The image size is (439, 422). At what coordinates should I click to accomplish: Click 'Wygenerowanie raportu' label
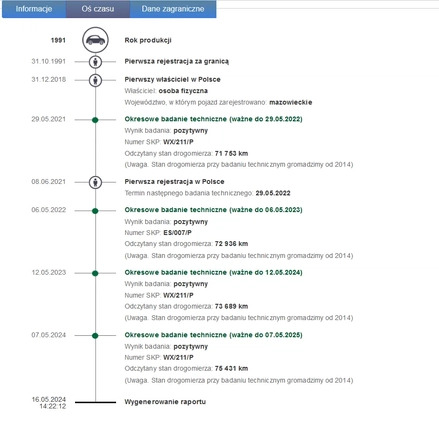pos(165,402)
